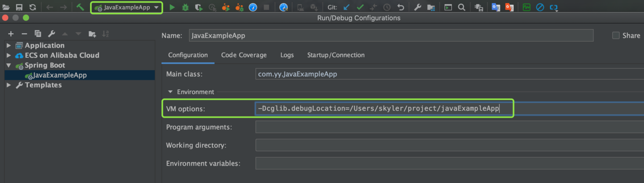Viewport: 644px width, 183px height.
Task: Click the Forward navigation arrow
Action: [x=63, y=7]
